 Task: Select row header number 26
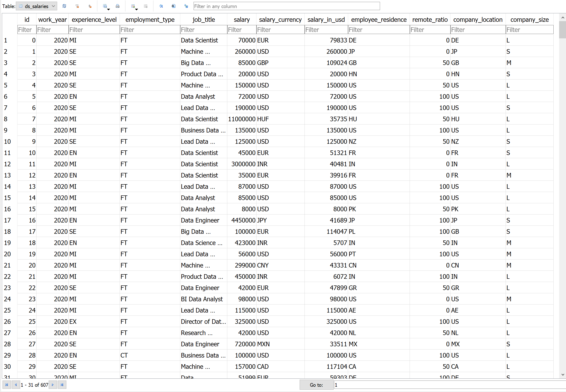[10, 321]
